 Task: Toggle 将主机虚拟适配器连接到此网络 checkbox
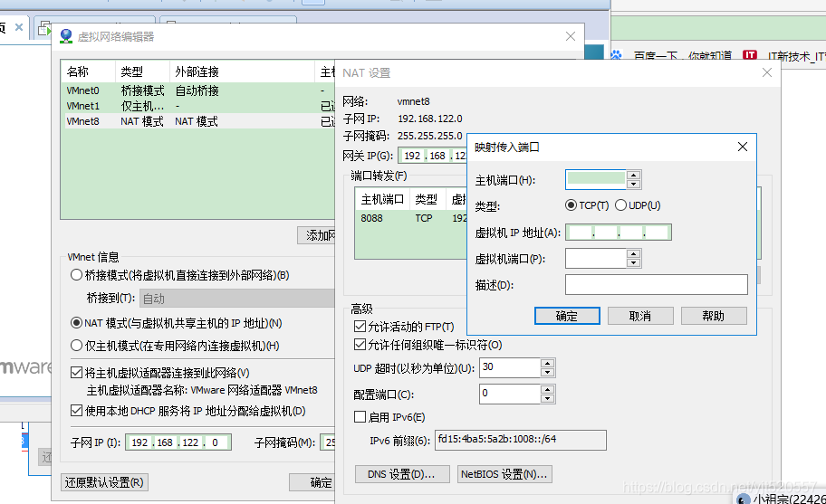pyautogui.click(x=76, y=373)
